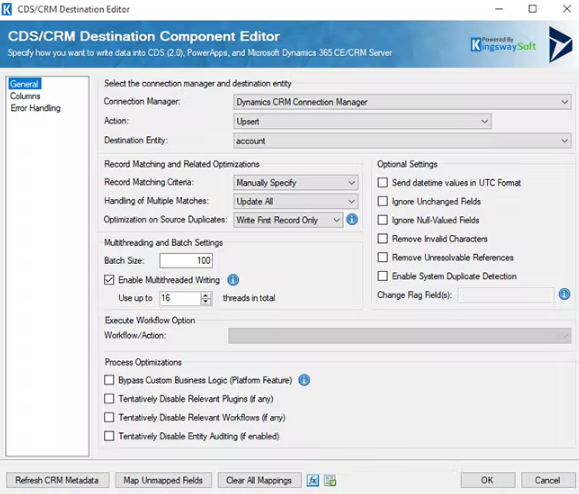Open the Workflow/Action dropdown
579x494 pixels.
(x=400, y=336)
